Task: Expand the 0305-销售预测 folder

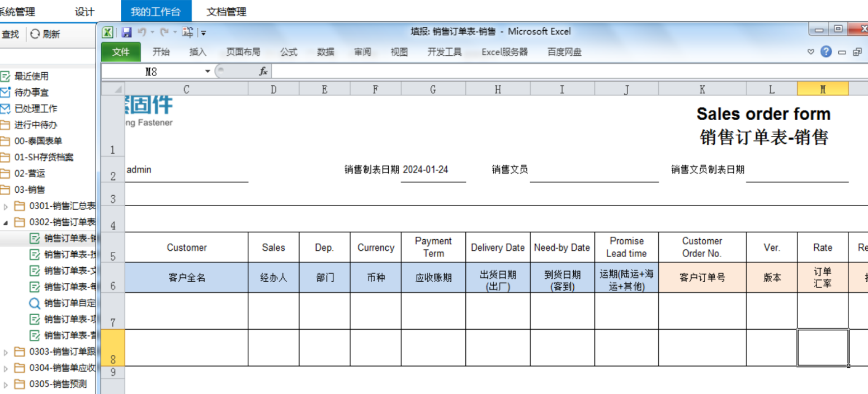Action: (x=6, y=384)
